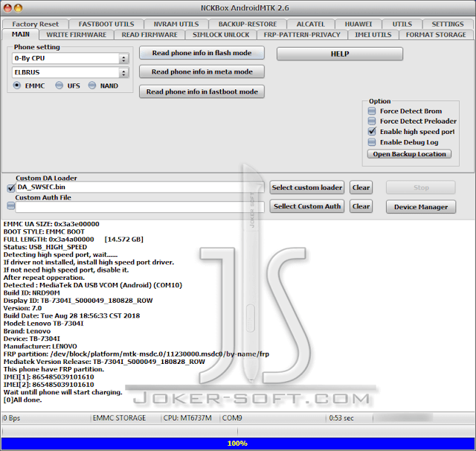
Task: Click the IMEI[1]: 865485039101610 log line
Action: [48, 377]
